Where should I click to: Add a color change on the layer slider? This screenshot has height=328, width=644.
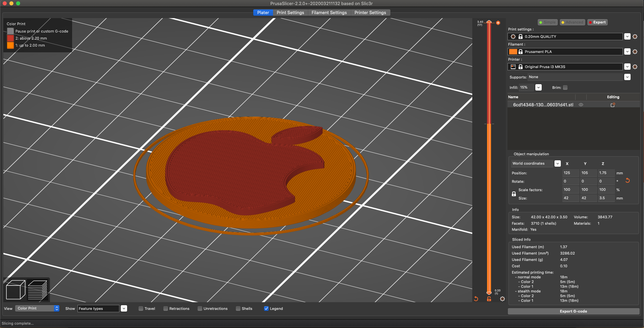pos(498,22)
